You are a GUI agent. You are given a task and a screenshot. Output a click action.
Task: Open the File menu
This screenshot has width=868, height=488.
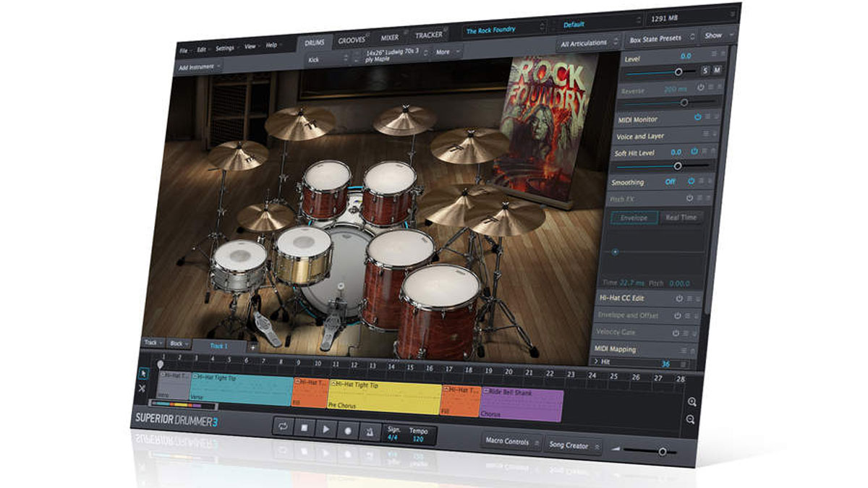185,50
